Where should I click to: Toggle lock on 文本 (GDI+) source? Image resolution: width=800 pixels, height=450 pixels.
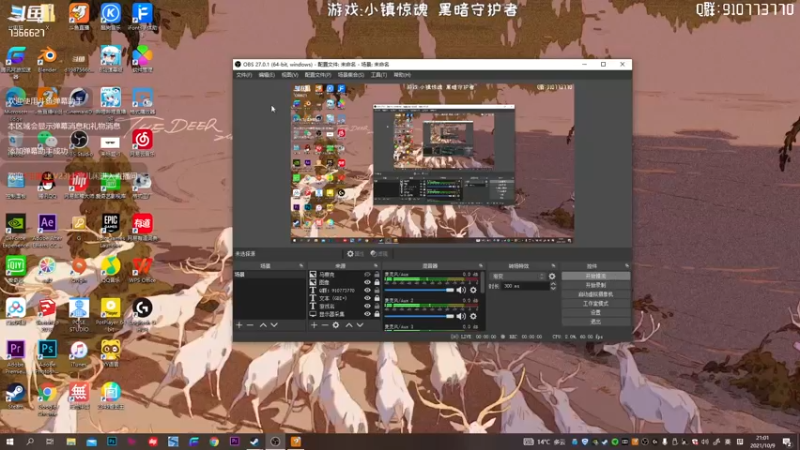click(377, 298)
